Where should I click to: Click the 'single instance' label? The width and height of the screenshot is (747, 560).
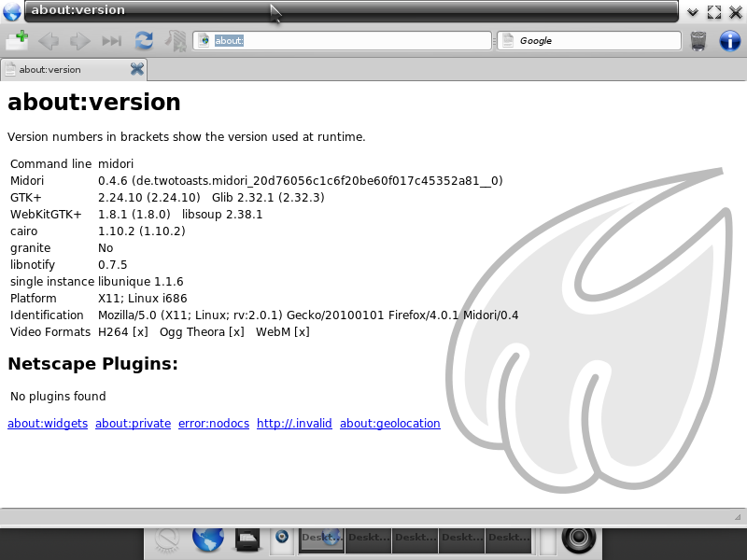click(x=52, y=282)
